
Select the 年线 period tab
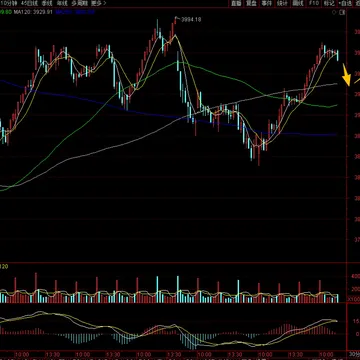pyautogui.click(x=62, y=3)
